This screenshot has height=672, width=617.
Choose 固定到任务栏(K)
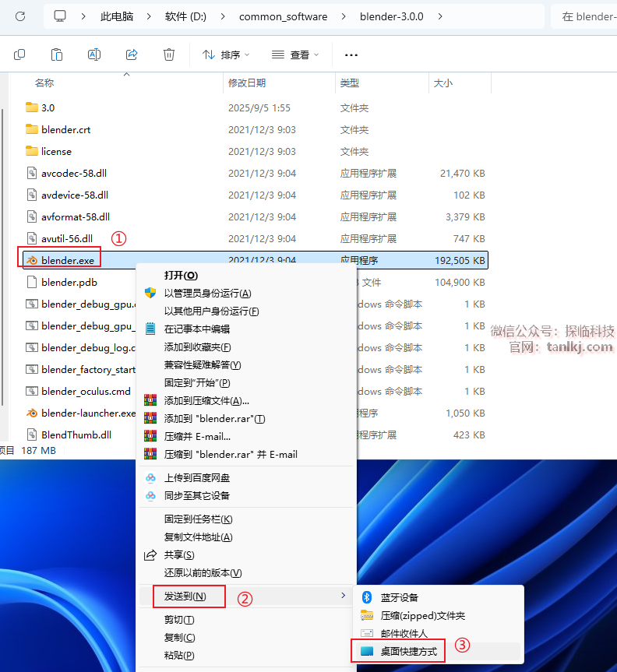click(x=246, y=519)
